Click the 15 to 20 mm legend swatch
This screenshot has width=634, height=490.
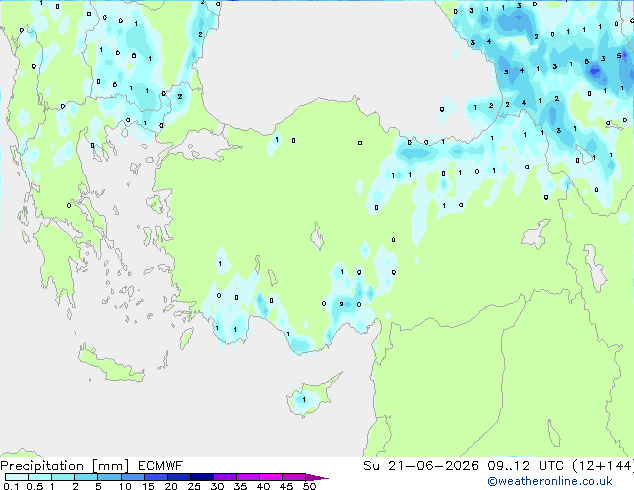tap(156, 477)
